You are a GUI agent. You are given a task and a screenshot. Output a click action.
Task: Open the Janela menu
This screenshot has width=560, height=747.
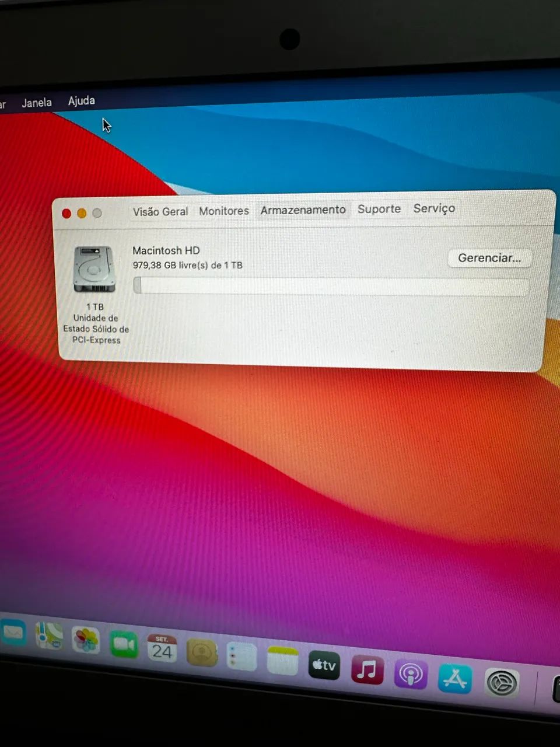pyautogui.click(x=37, y=103)
